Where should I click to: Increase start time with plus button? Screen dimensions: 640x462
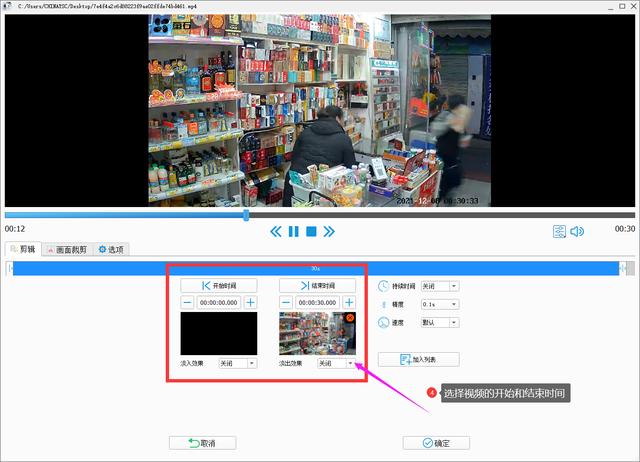coord(250,303)
